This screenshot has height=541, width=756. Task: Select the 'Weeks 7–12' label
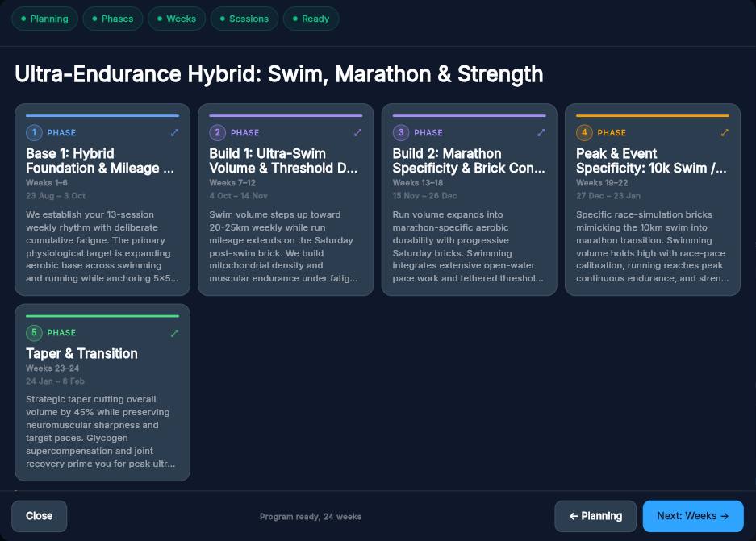pos(232,183)
